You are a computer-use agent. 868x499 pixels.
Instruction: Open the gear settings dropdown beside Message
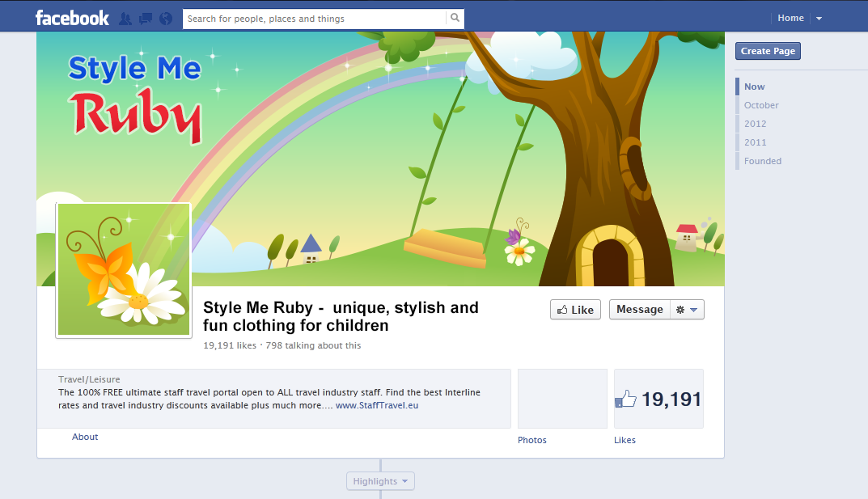(687, 310)
